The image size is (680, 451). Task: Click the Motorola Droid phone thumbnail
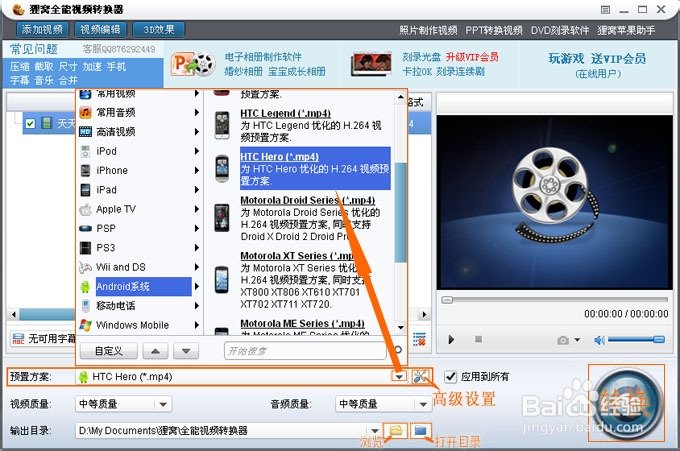click(222, 218)
